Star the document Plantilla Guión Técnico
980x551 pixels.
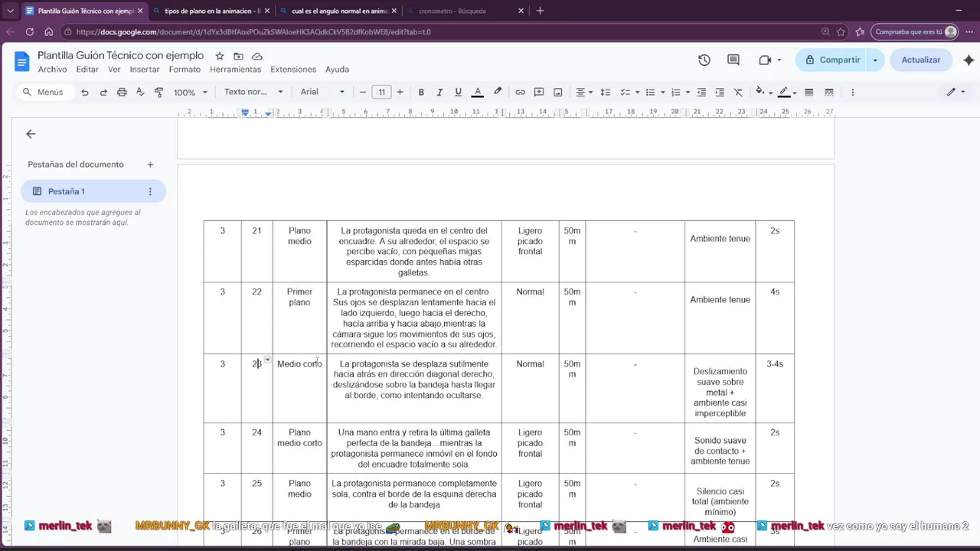220,56
